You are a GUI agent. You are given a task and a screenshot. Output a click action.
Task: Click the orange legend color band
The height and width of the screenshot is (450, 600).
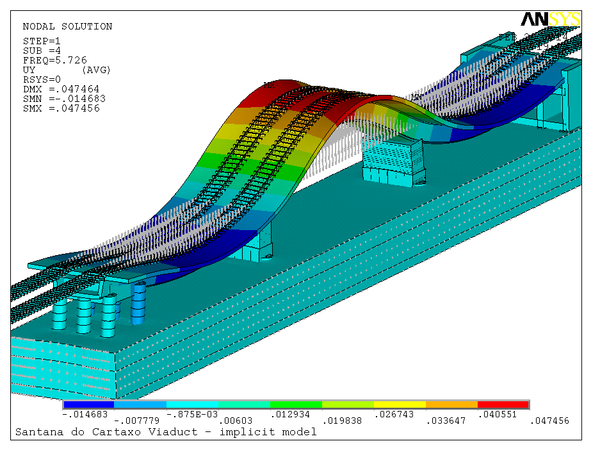(452, 404)
